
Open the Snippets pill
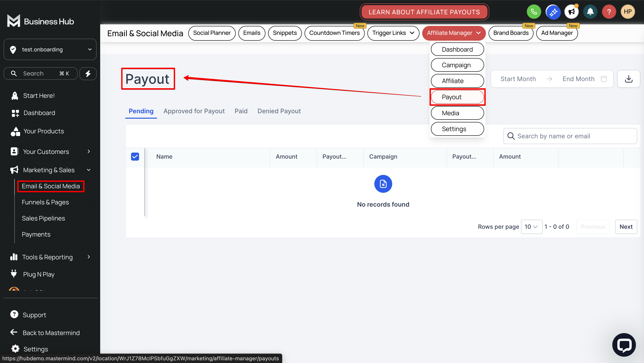coord(285,33)
